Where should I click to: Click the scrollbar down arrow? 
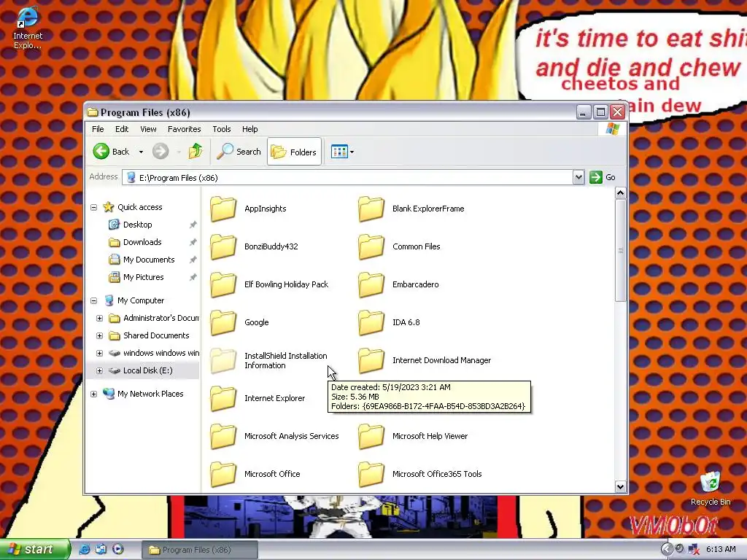(620, 486)
